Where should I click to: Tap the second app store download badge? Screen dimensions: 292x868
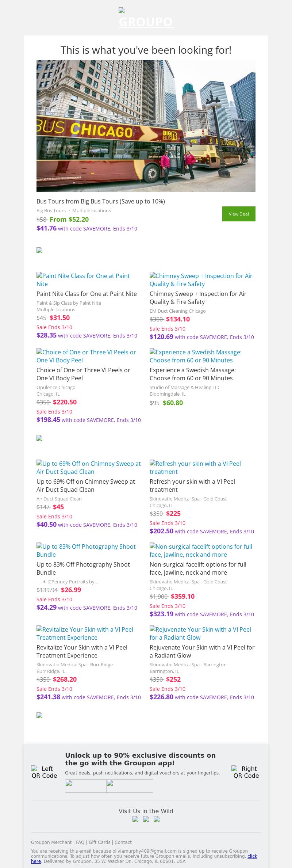[130, 786]
